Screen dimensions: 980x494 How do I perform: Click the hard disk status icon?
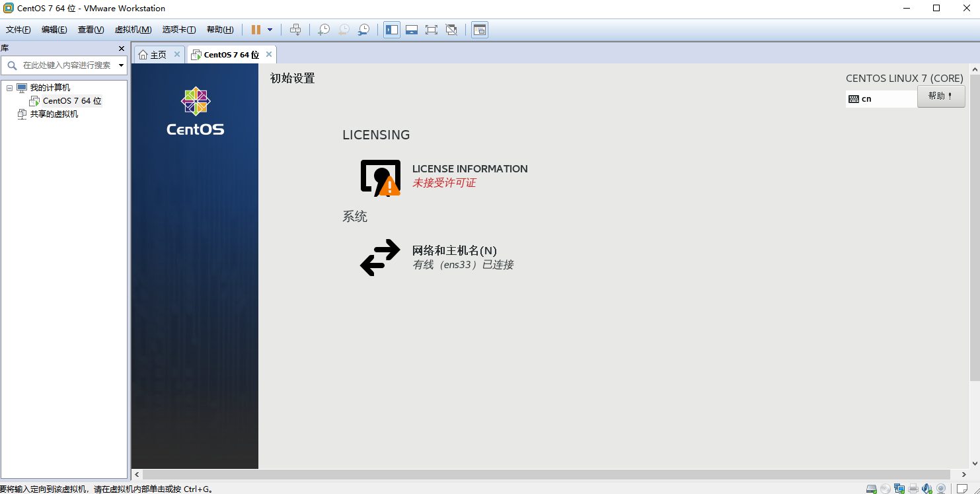(x=871, y=489)
